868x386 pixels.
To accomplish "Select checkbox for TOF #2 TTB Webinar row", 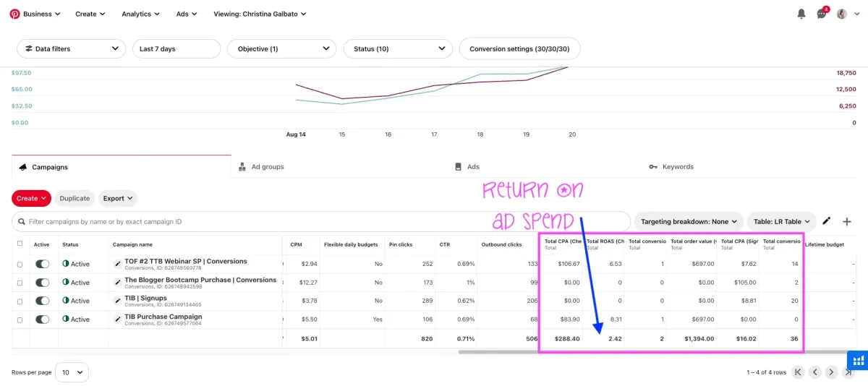I will pyautogui.click(x=20, y=265).
